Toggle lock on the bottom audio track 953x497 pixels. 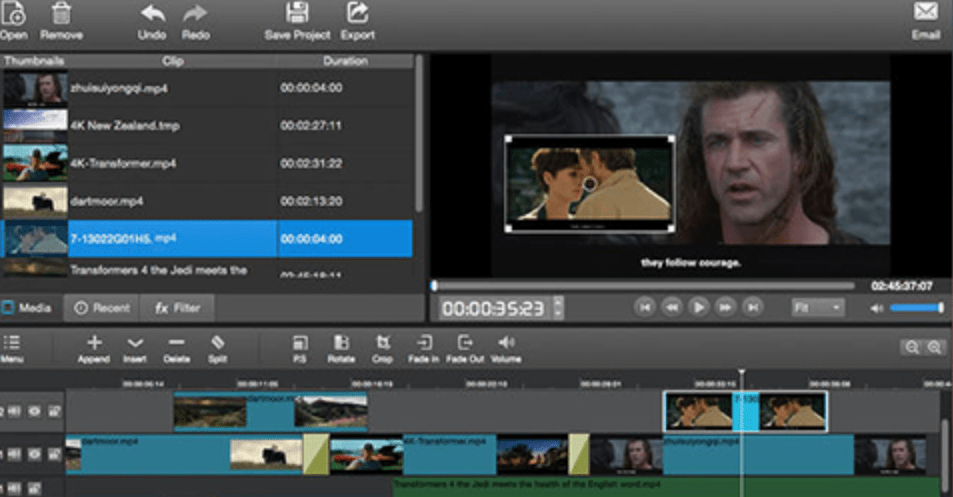pyautogui.click(x=34, y=487)
